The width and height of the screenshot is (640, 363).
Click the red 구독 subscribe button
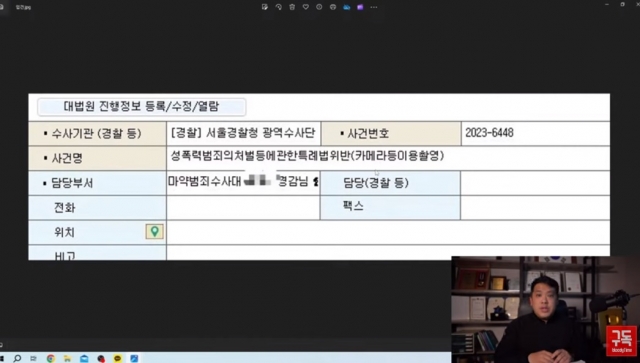click(x=622, y=341)
